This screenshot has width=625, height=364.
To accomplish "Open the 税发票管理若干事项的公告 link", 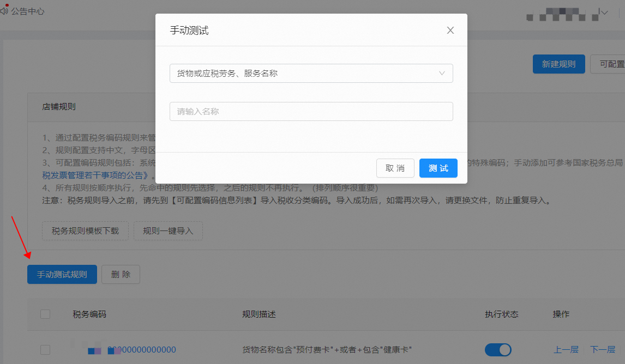I will [x=95, y=175].
